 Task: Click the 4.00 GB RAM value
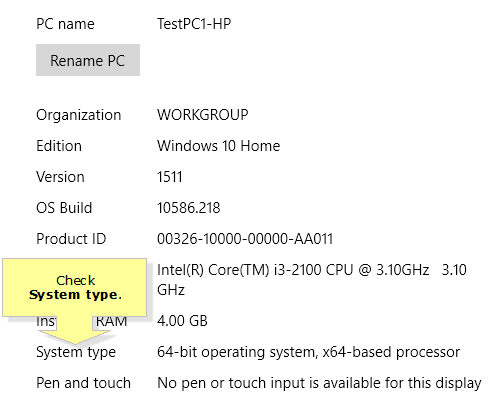pyautogui.click(x=182, y=321)
